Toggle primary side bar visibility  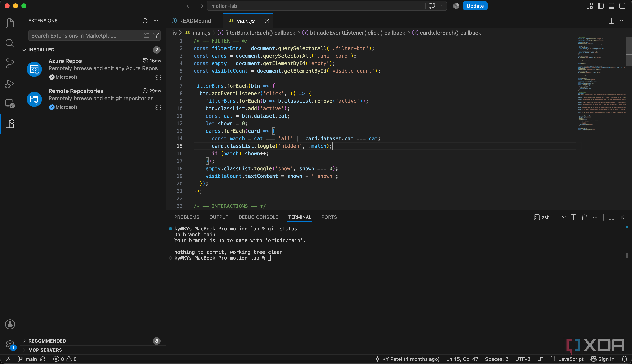pos(600,6)
